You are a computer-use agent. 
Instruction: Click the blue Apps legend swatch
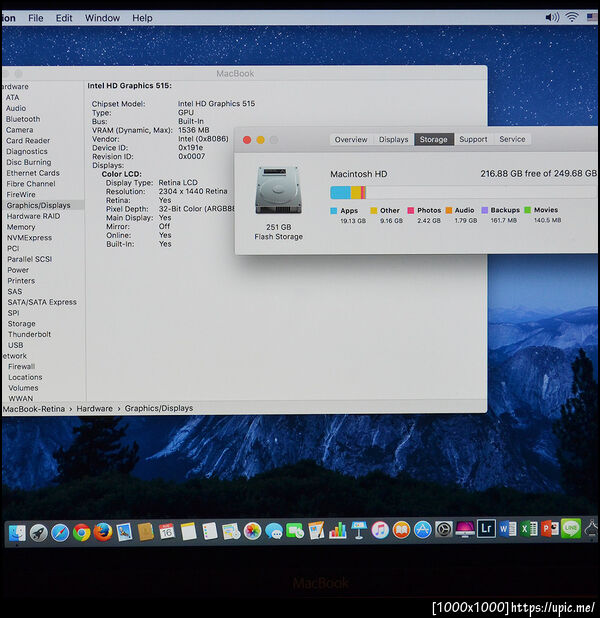[334, 211]
